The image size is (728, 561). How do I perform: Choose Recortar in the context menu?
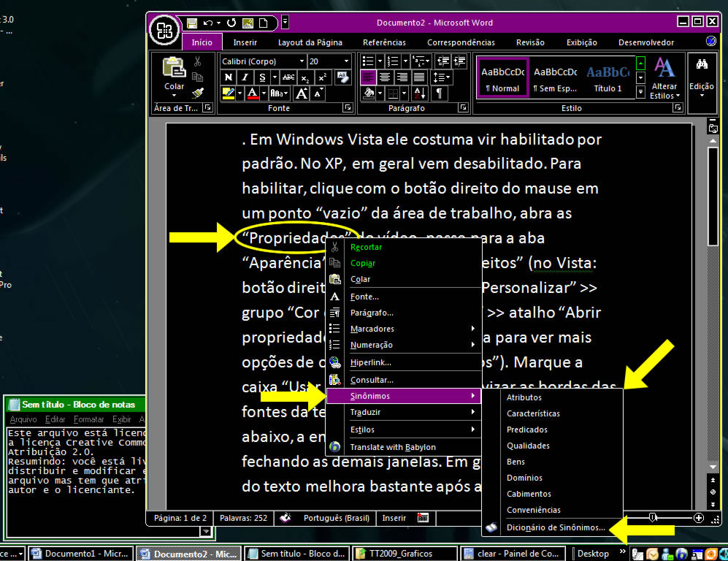[404, 247]
